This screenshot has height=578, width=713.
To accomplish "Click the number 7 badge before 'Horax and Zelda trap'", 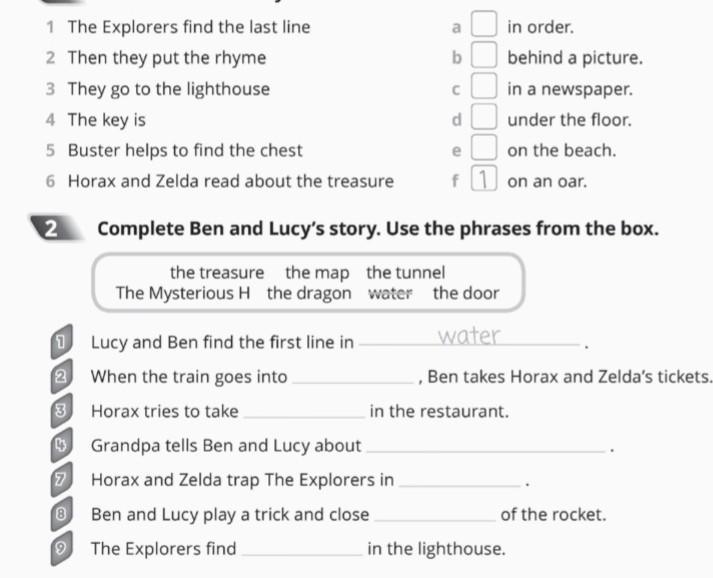I will tap(61, 480).
